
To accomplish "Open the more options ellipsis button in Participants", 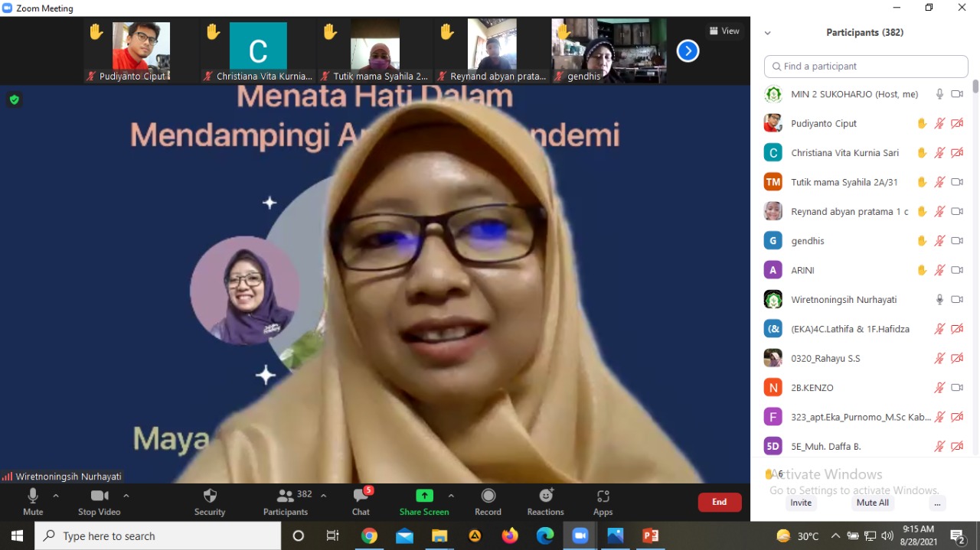I will [x=937, y=503].
